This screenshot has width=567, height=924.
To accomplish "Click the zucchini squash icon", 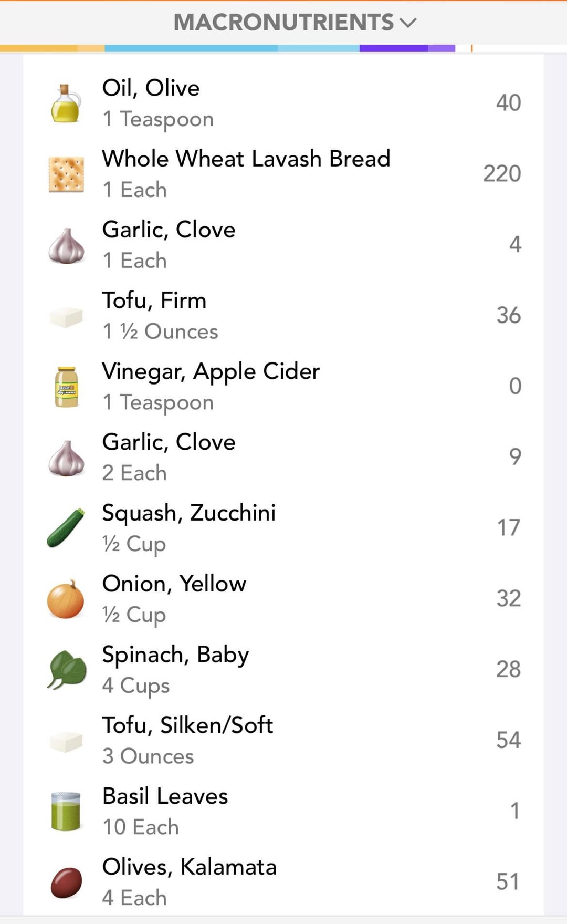I will (66, 528).
